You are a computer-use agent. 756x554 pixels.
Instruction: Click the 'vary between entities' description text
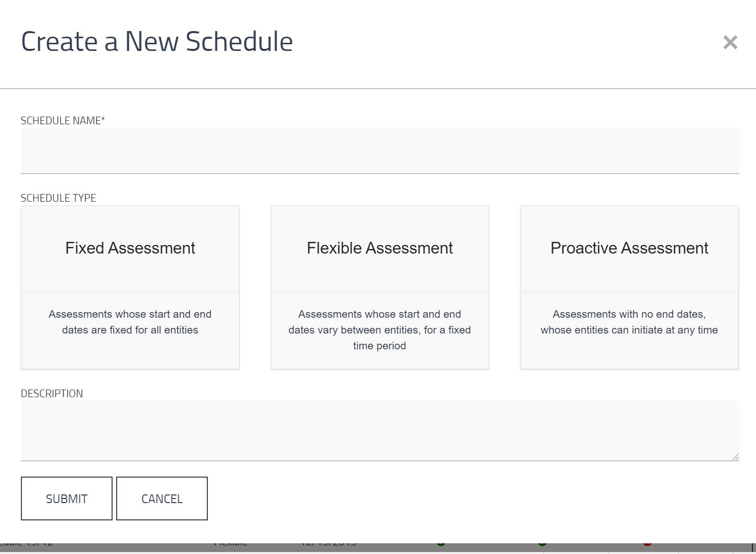(380, 330)
